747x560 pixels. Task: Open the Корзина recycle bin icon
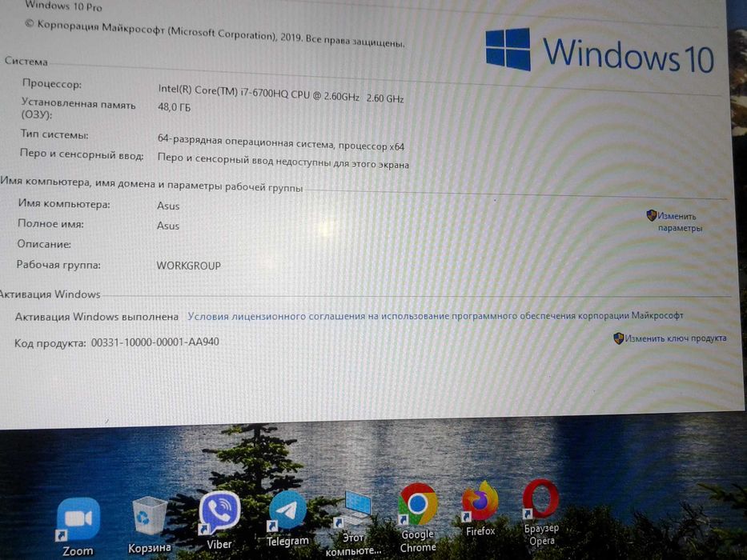coord(149,525)
